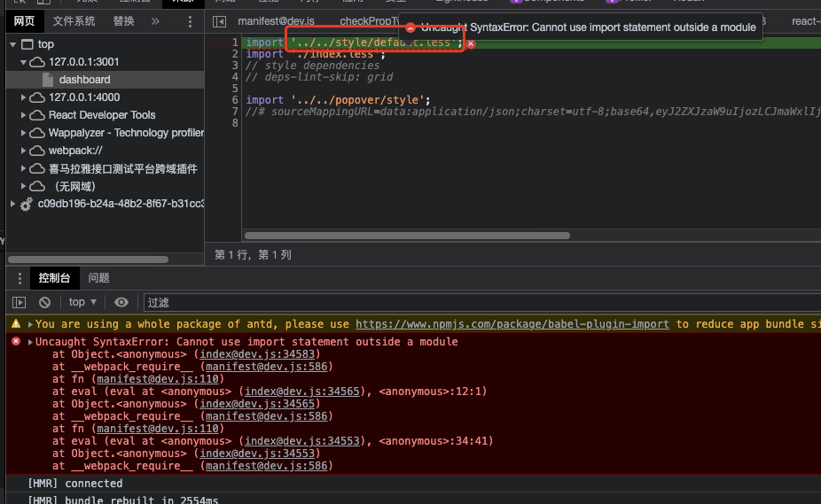Image resolution: width=821 pixels, height=504 pixels.
Task: Open the drawer three-dot menu
Action: pyautogui.click(x=20, y=278)
